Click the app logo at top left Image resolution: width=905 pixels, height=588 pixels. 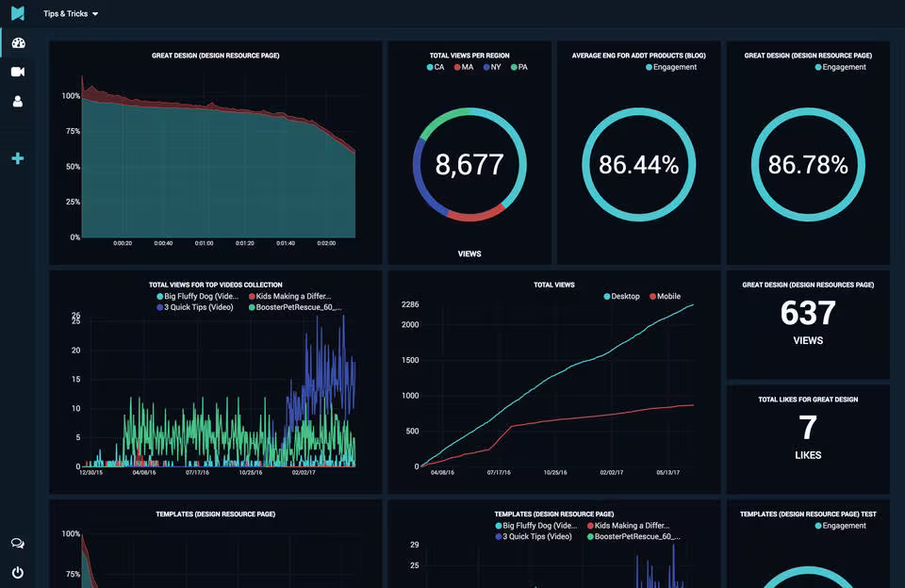tap(18, 13)
